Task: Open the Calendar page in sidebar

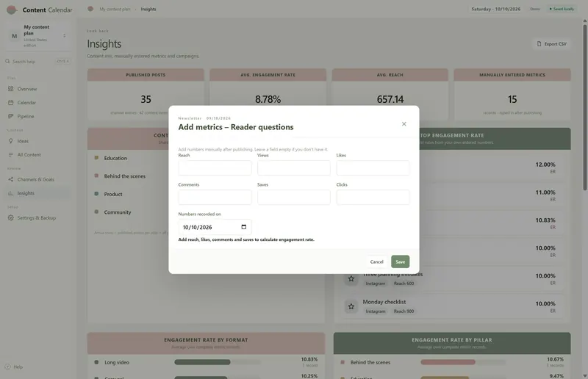Action: tap(37, 102)
